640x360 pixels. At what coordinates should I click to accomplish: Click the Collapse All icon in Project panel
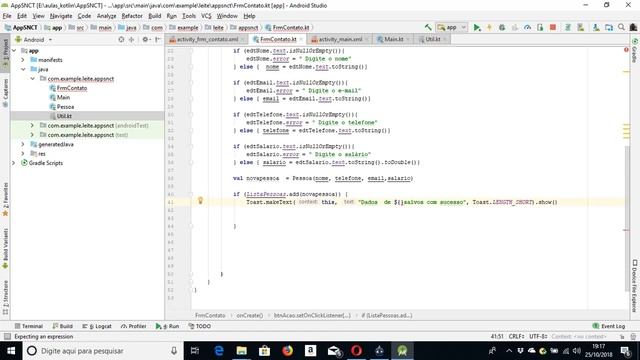click(131, 40)
